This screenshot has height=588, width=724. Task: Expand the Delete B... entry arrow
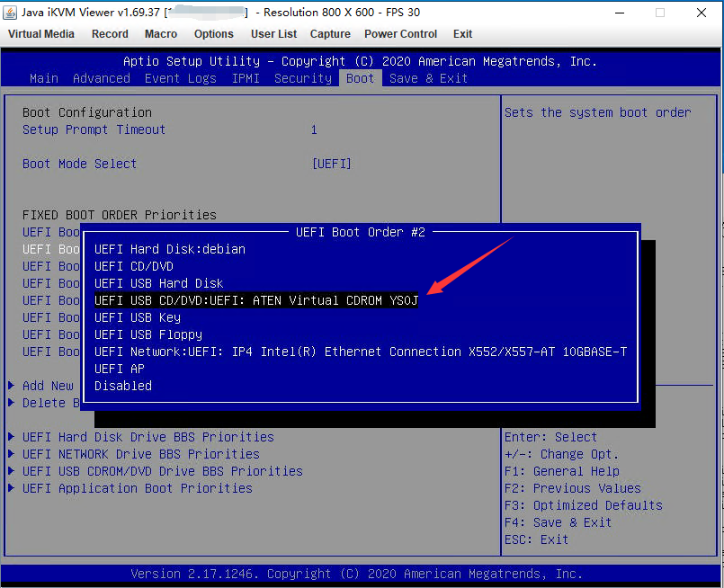point(12,403)
